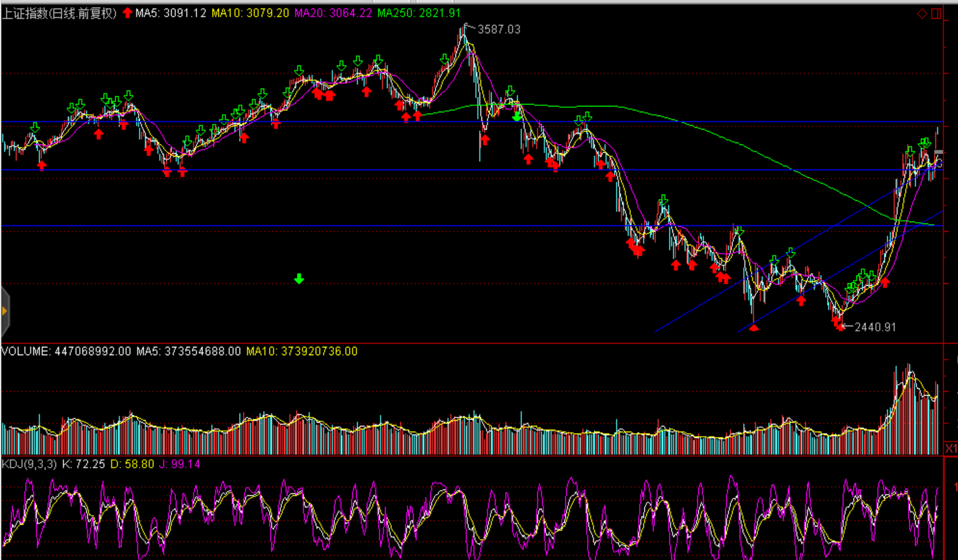Click the solid green arrow near the MA250 line
958x560 pixels.
(x=517, y=116)
